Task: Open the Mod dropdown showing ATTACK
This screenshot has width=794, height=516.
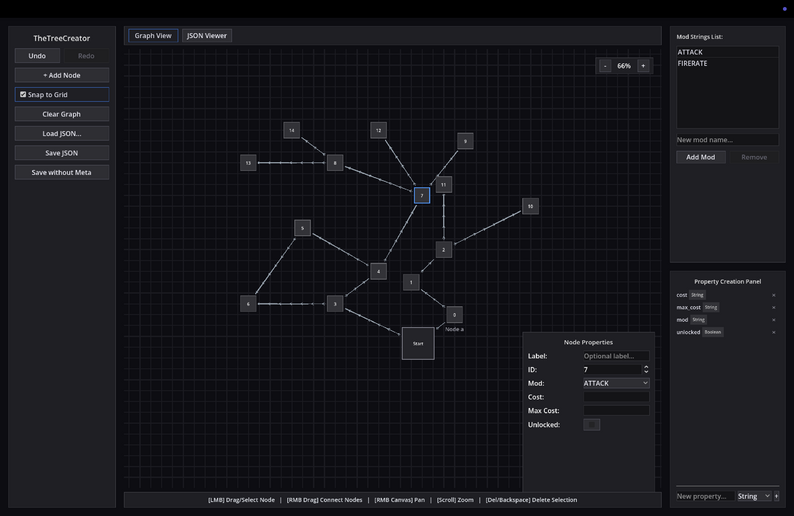Action: (616, 383)
